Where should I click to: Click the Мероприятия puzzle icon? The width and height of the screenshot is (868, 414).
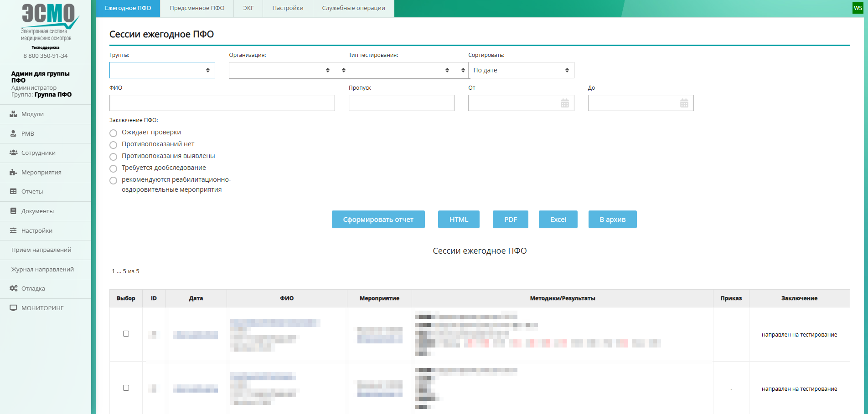tap(13, 172)
